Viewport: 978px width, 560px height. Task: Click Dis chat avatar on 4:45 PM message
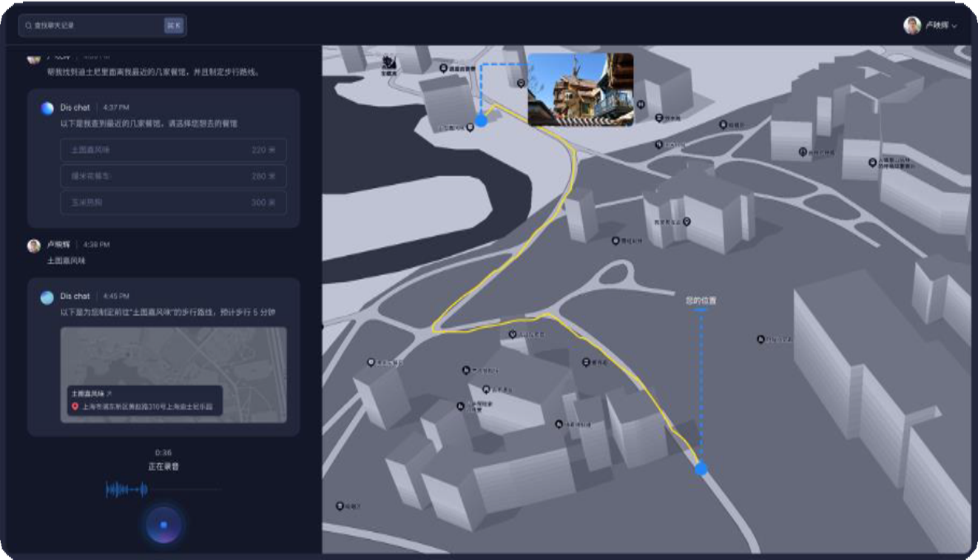pyautogui.click(x=47, y=297)
